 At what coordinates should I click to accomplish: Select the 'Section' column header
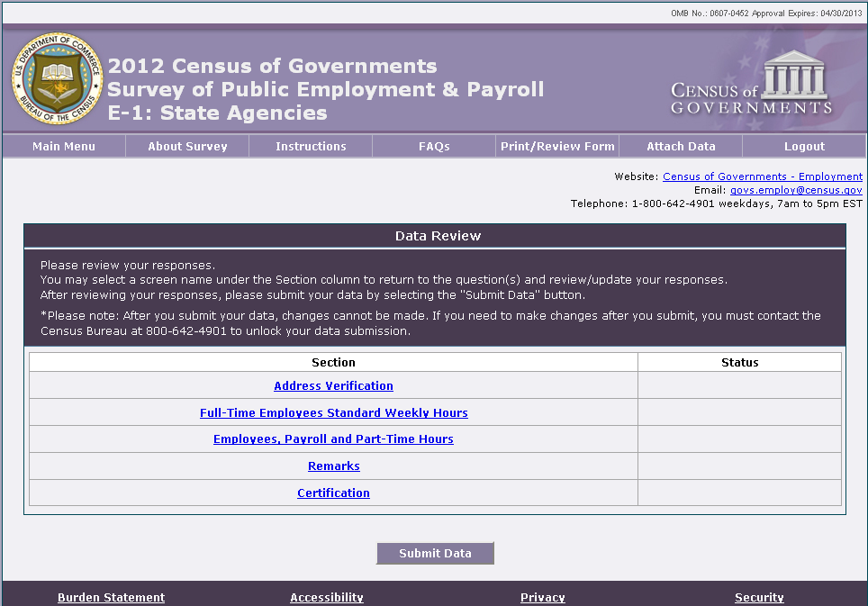(333, 363)
